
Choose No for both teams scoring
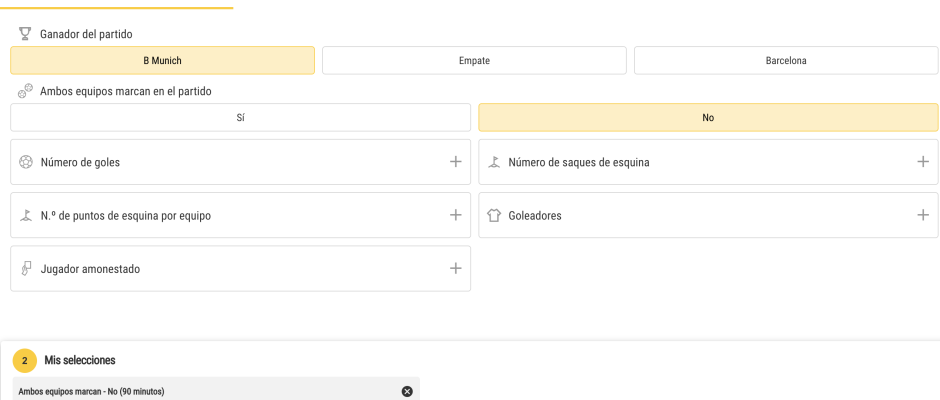click(x=708, y=118)
